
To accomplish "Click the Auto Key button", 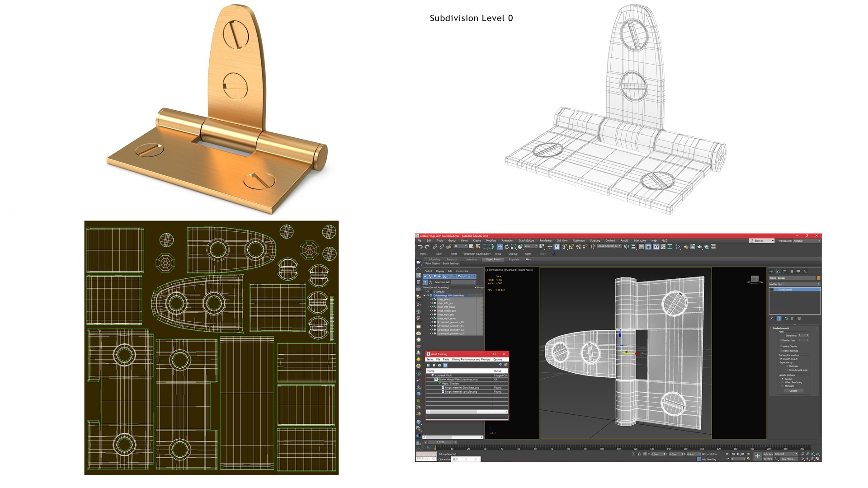I will pos(768,454).
